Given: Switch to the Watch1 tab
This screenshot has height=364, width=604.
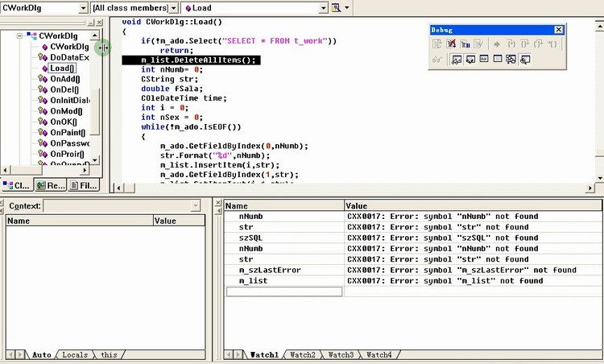Looking at the screenshot, I should (264, 355).
